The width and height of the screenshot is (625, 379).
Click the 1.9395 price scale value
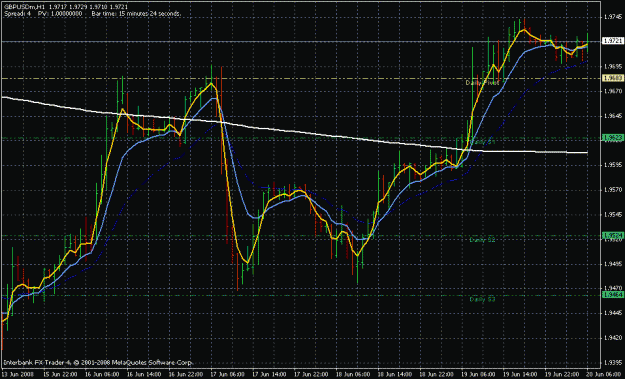coord(613,363)
